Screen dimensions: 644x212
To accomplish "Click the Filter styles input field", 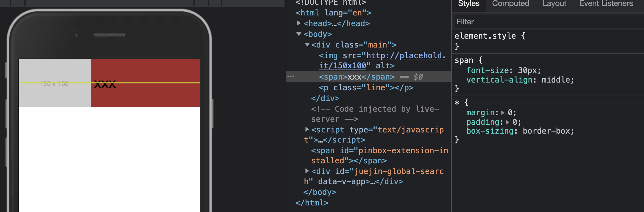I will [x=548, y=22].
